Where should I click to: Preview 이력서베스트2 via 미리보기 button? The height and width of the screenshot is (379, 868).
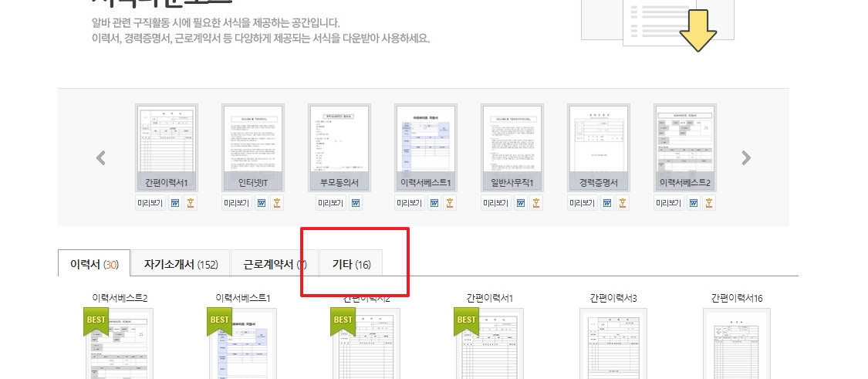pos(669,203)
